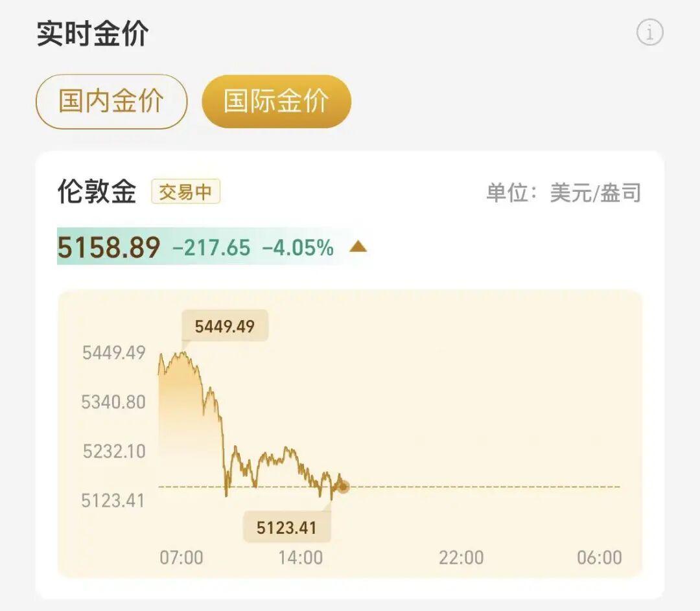Select the 07:00 time axis label
The width and height of the screenshot is (700, 611).
[181, 557]
